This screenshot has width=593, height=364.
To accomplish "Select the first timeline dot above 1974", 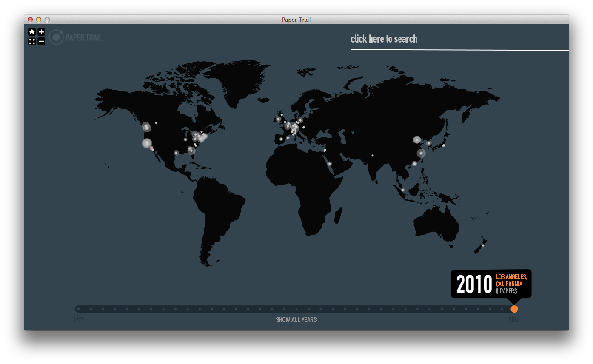I will coord(79,309).
